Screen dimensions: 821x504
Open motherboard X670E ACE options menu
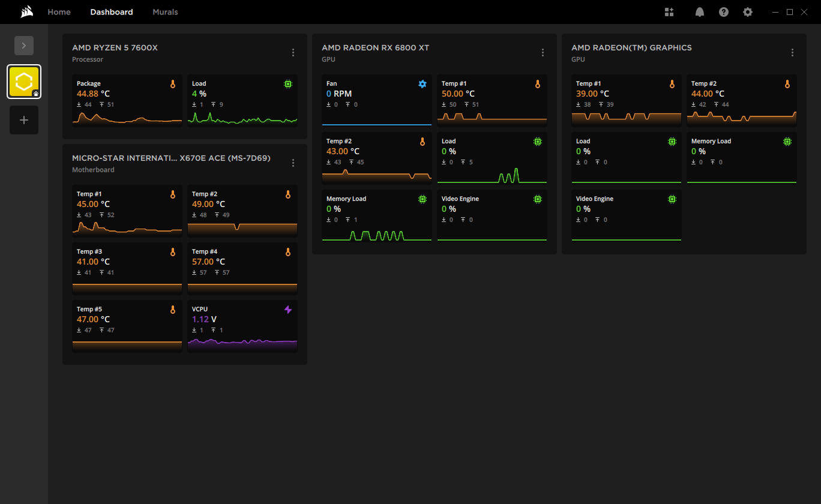[x=293, y=163]
